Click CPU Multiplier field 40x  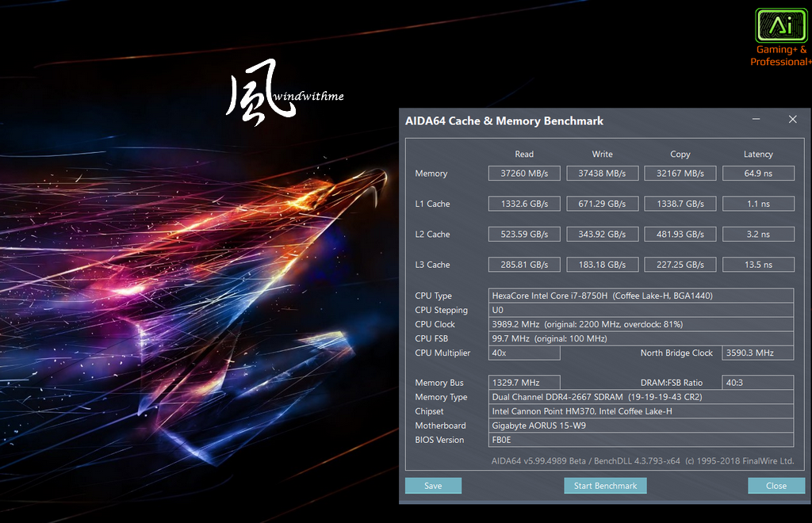(524, 353)
